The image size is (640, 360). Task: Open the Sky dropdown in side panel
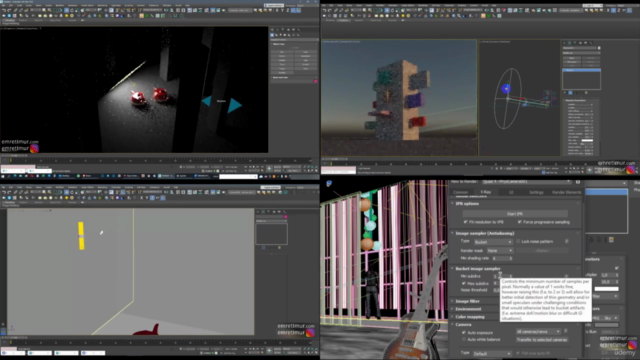pos(606,318)
